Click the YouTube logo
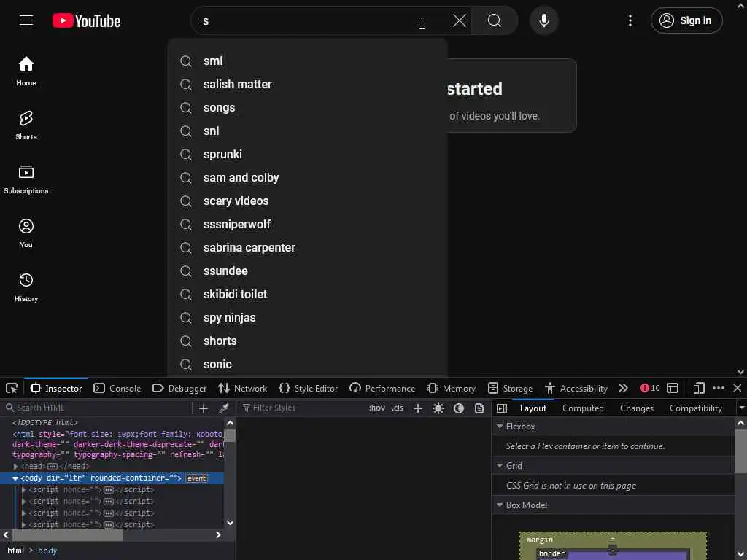This screenshot has width=747, height=560. [x=86, y=21]
